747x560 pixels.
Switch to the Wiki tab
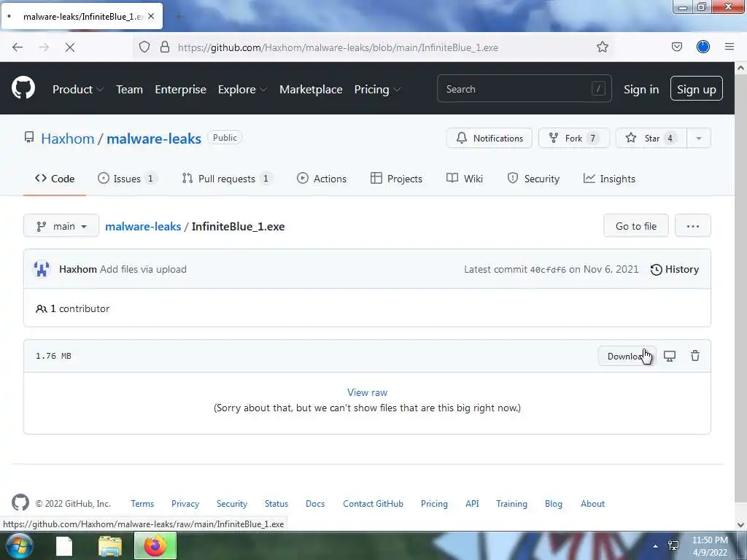point(465,179)
